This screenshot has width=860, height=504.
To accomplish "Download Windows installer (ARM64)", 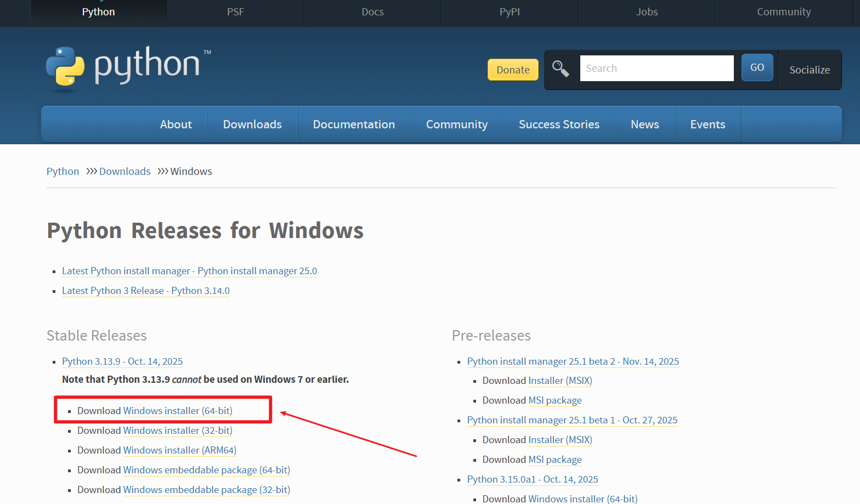I will tap(180, 450).
